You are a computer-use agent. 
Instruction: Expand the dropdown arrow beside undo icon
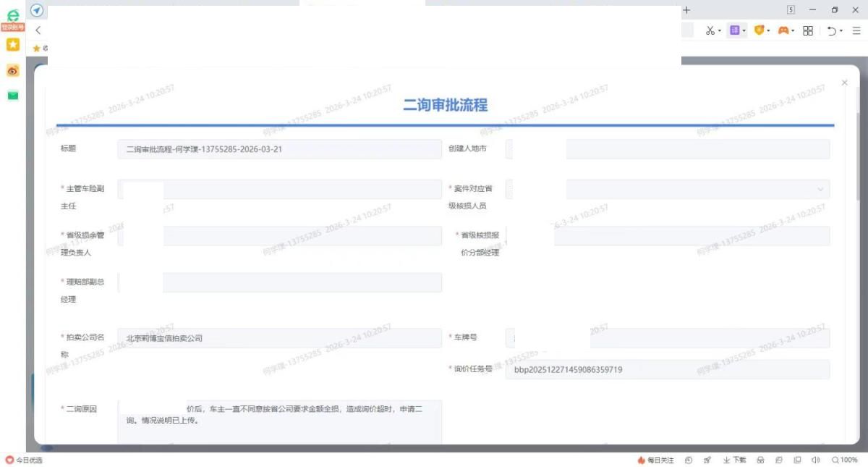[841, 31]
